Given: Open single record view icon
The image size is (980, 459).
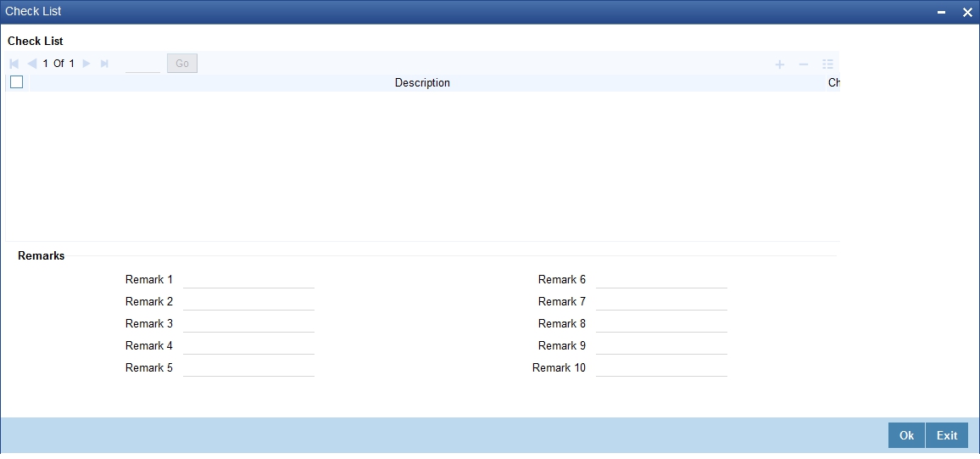Looking at the screenshot, I should coord(828,64).
